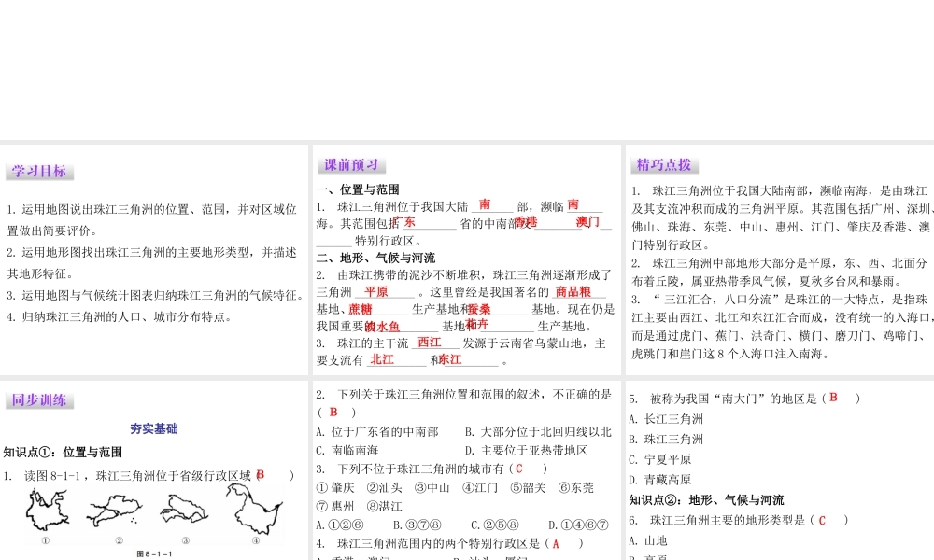Select province outline map number ③
The image size is (934, 560).
click(x=184, y=510)
